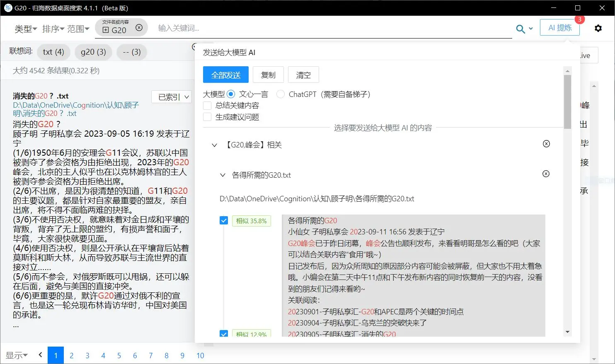Select the 文心一言 model radio button
The height and width of the screenshot is (364, 615).
[231, 94]
